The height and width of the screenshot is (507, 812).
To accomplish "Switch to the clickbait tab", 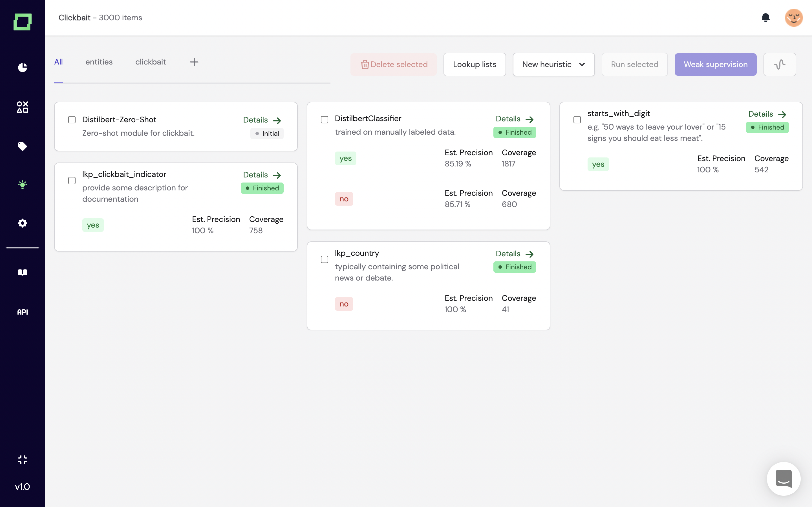I will 150,62.
